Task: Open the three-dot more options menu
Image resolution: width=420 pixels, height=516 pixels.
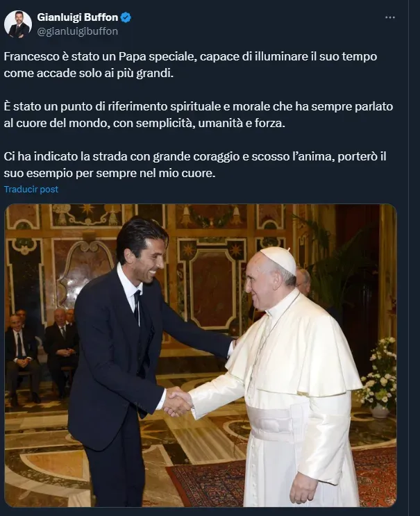Action: [x=389, y=17]
